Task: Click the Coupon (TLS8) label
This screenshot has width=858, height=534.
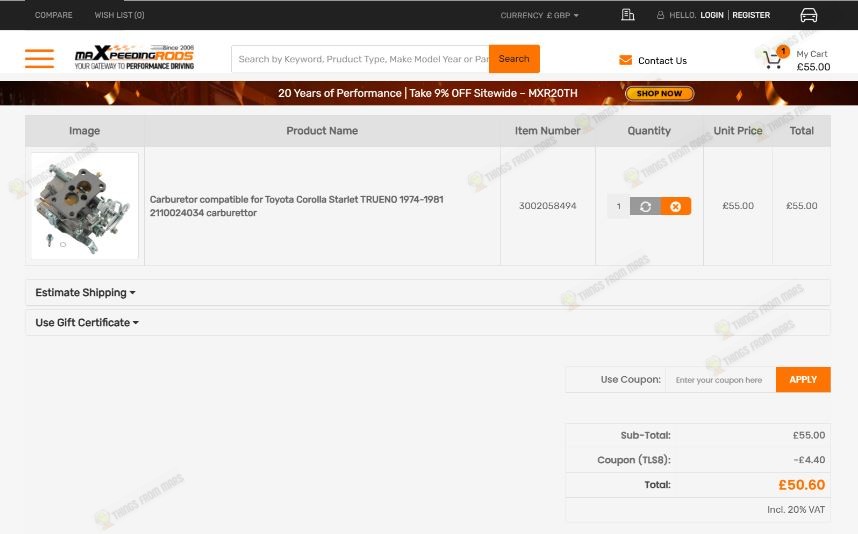Action: click(634, 460)
